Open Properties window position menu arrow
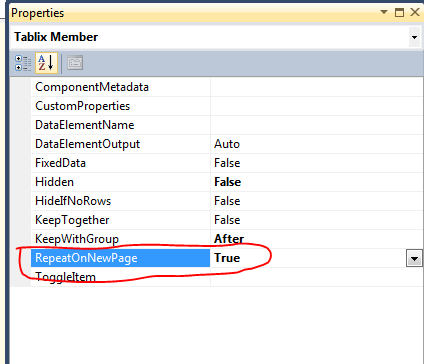 click(x=384, y=12)
